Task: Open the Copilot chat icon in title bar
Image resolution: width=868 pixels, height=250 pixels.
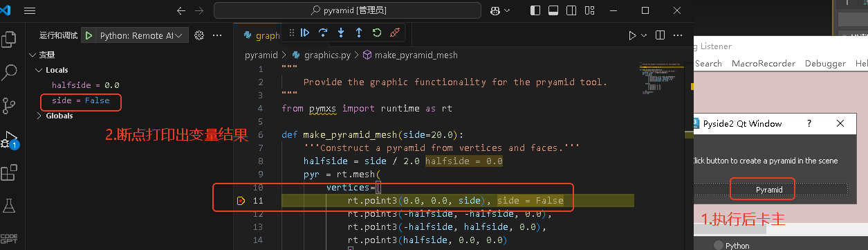Action: coord(495,10)
